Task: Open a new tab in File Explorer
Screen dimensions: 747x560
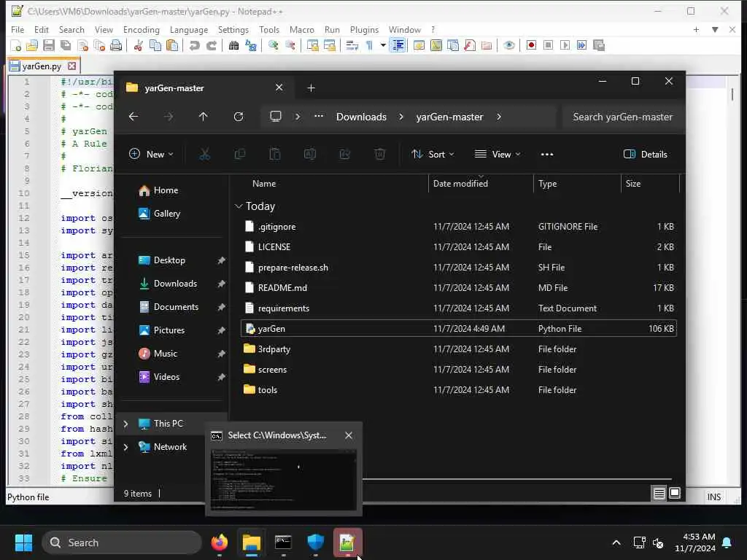Action: coord(311,88)
